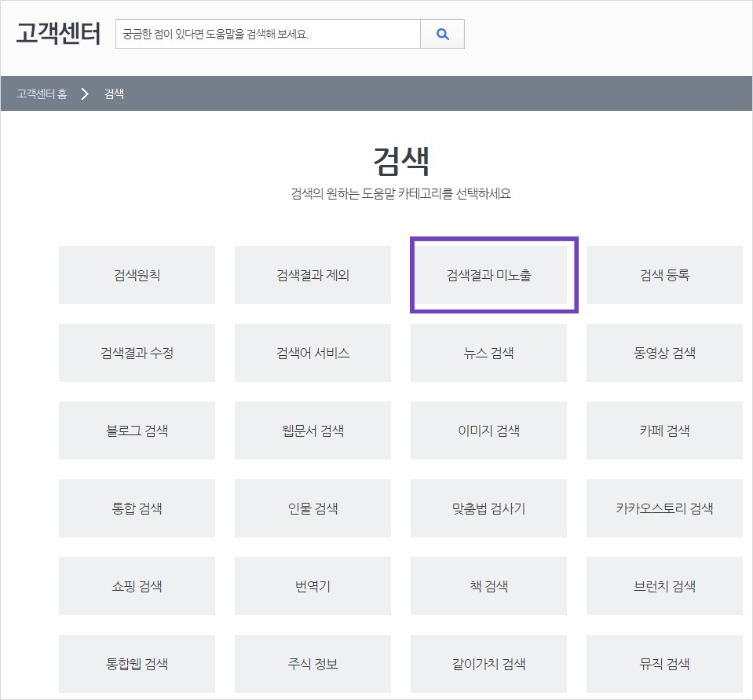The image size is (753, 700).
Task: Open the 통합웹 검색 category
Action: coord(137,664)
